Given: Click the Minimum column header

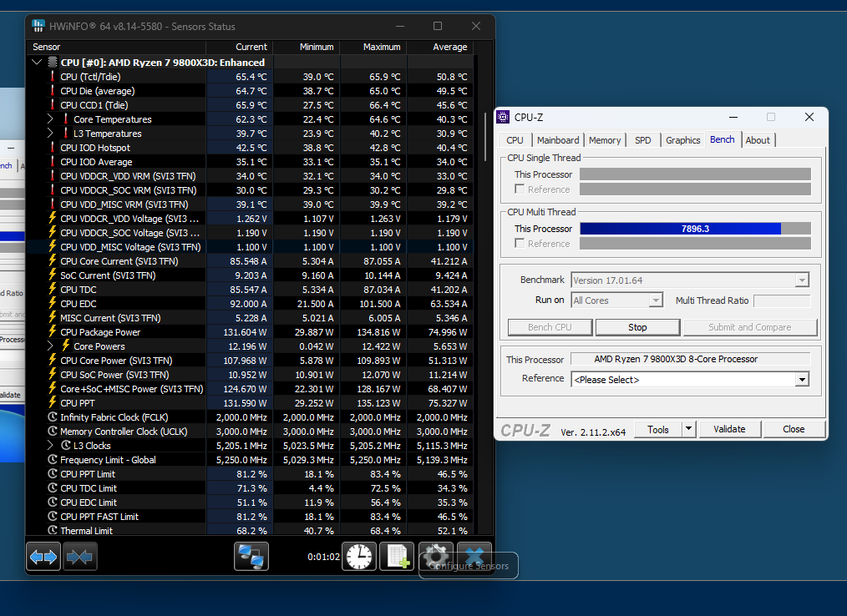Looking at the screenshot, I should point(307,47).
